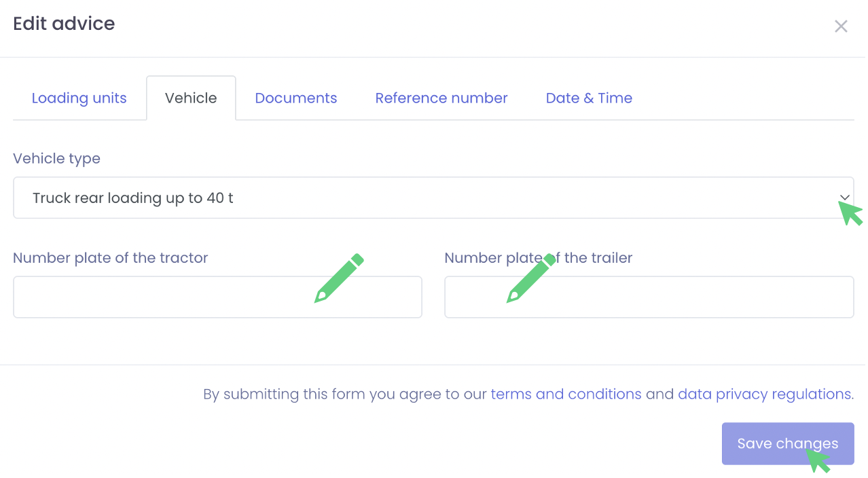Open the data privacy regulations link
Viewport: 868px width, 478px height.
coord(765,394)
